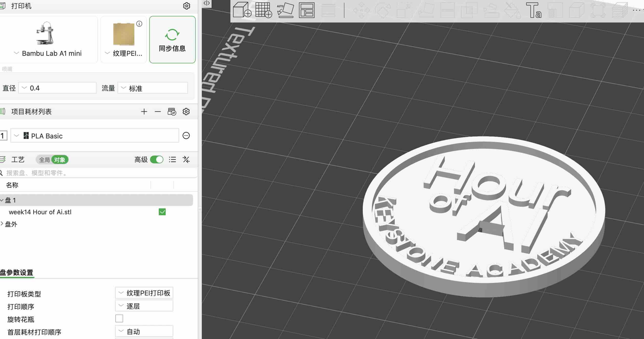The height and width of the screenshot is (339, 644).
Task: Open the 纹理PEI plate type card dropdown
Action: (x=124, y=40)
